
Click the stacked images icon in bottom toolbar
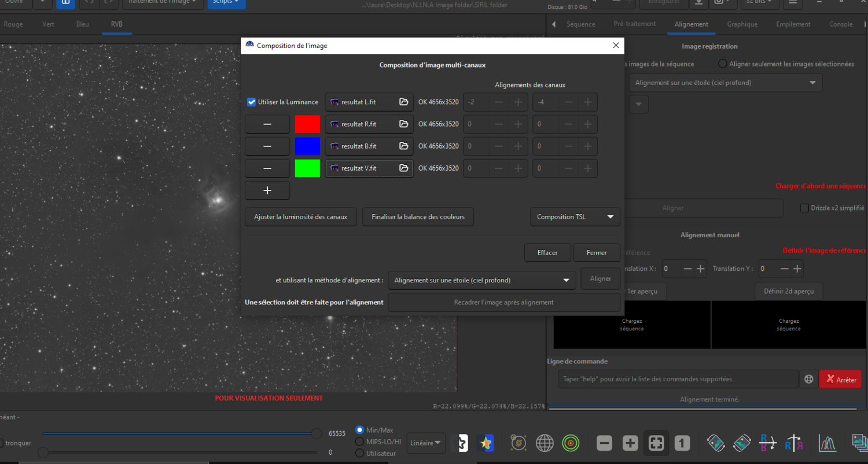860,443
